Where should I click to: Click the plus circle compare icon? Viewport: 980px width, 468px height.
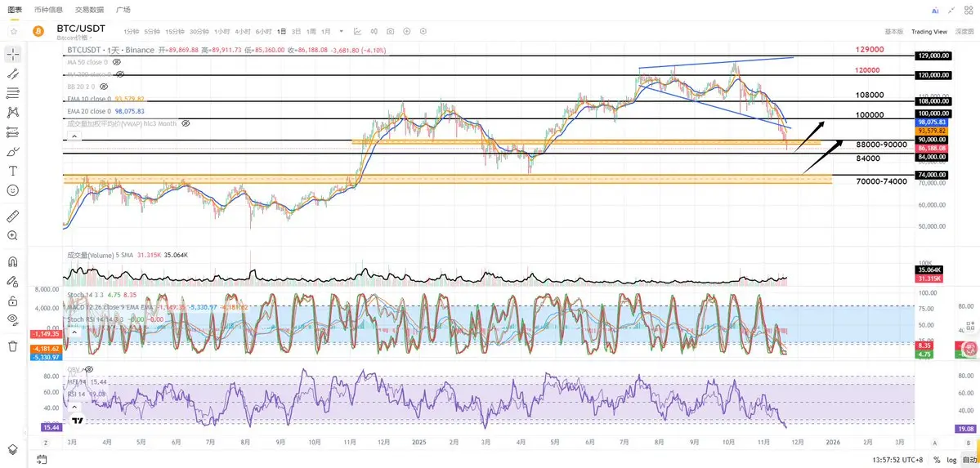point(407,31)
